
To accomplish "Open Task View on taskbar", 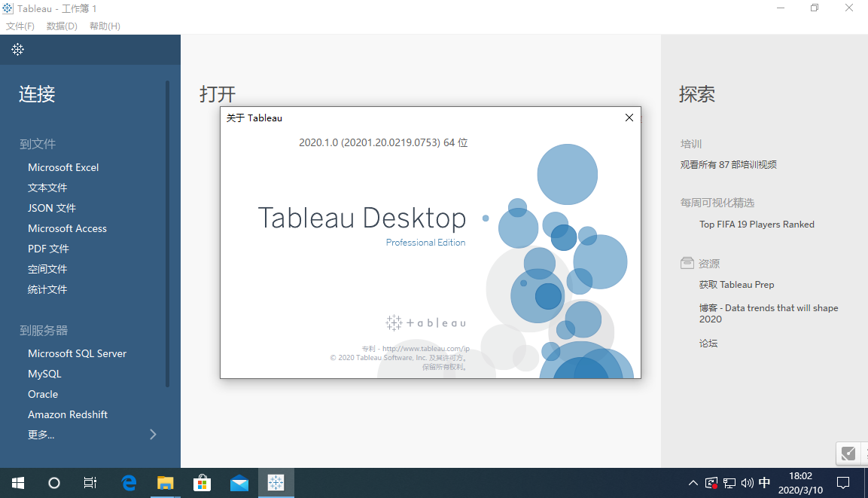I will (90, 483).
